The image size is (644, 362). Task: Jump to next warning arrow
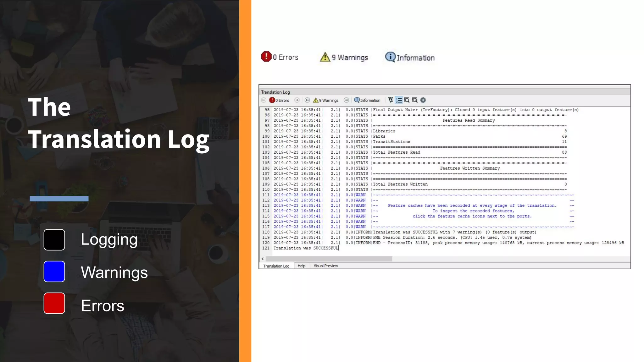pyautogui.click(x=346, y=100)
